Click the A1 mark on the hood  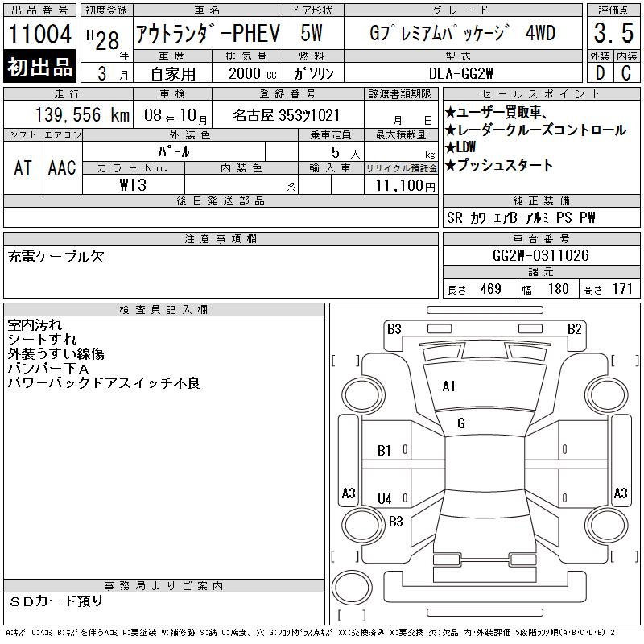(x=449, y=386)
